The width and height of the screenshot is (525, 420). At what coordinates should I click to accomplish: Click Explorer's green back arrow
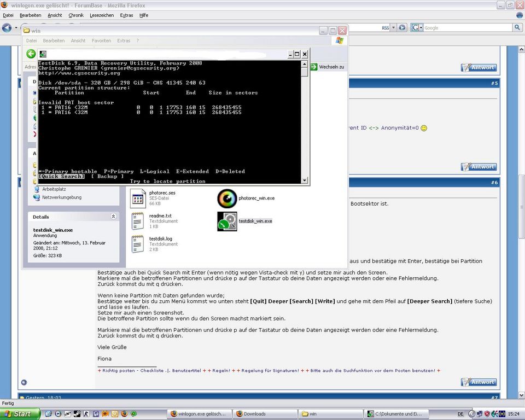pyautogui.click(x=31, y=54)
